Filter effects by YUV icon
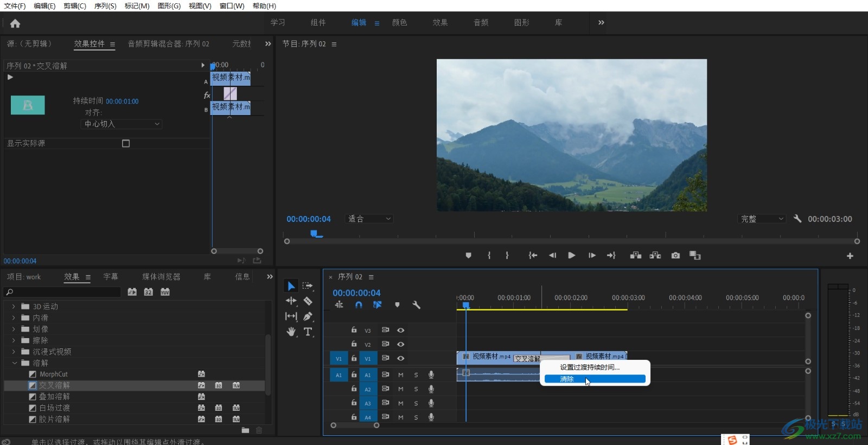Image resolution: width=868 pixels, height=445 pixels. point(165,292)
